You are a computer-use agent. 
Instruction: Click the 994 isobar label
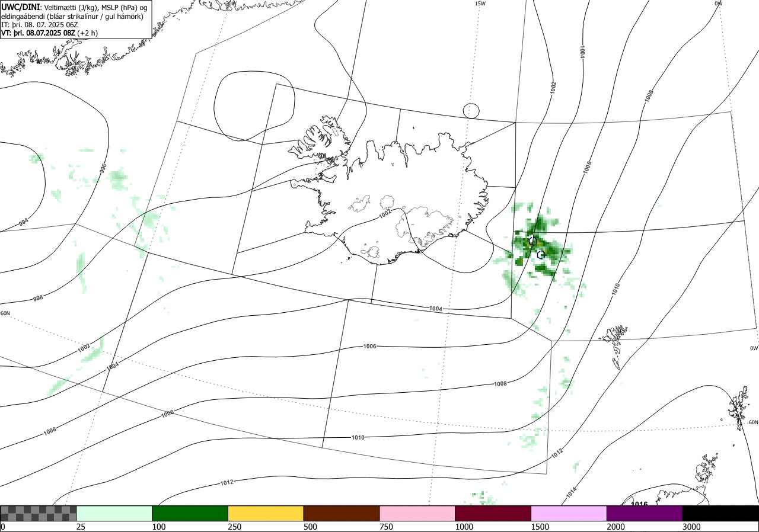coord(23,222)
